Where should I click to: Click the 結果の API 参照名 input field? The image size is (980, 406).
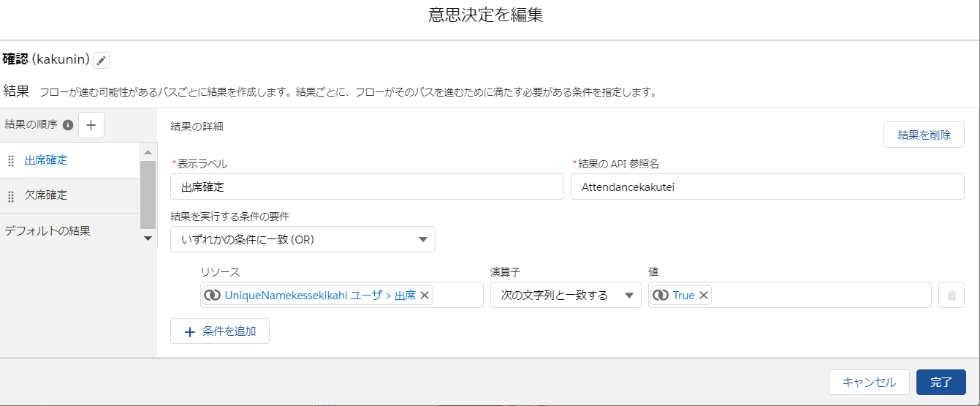tap(767, 187)
